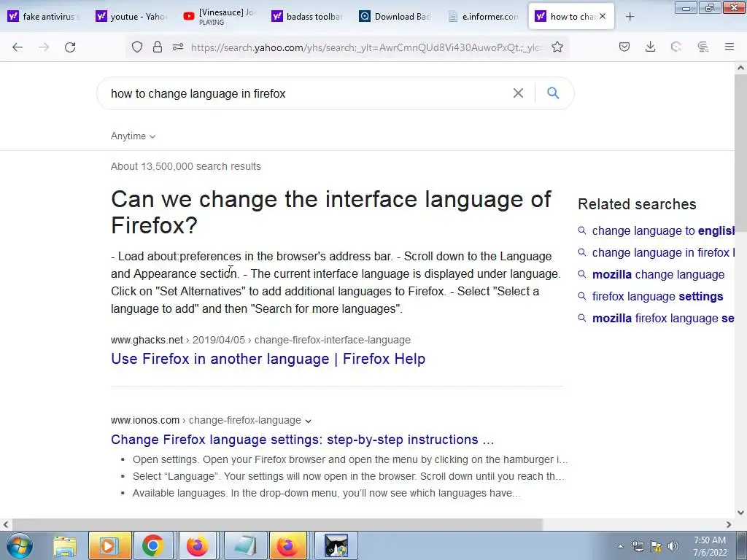Open the site permissions icon in address bar

[178, 47]
